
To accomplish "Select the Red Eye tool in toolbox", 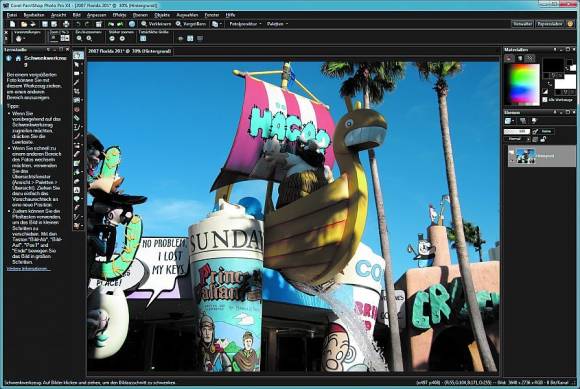I will click(x=77, y=109).
